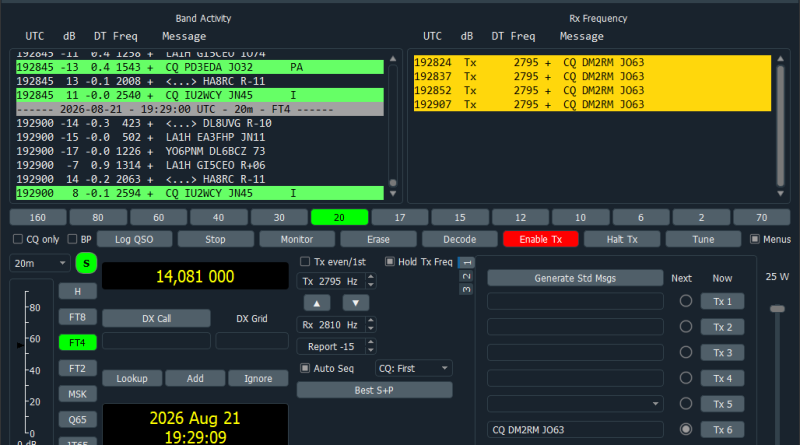This screenshot has height=445, width=800.
Task: Click the 14,081 000 frequency display
Action: pyautogui.click(x=195, y=276)
